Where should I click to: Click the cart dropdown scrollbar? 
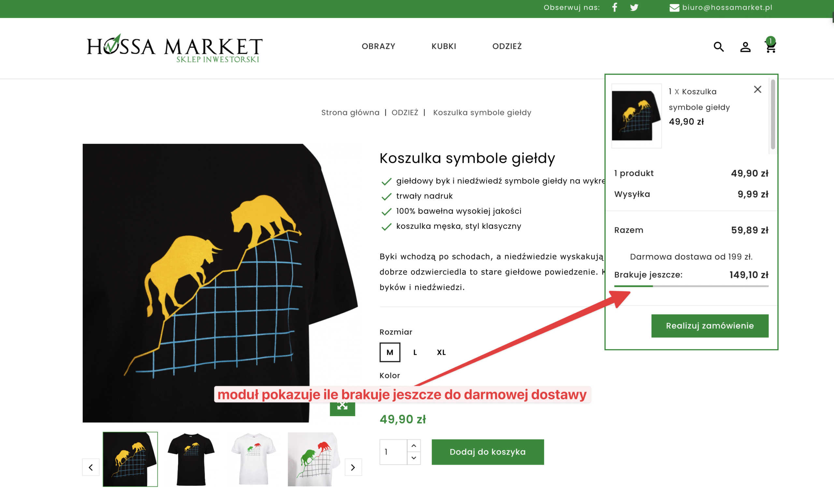pyautogui.click(x=773, y=114)
